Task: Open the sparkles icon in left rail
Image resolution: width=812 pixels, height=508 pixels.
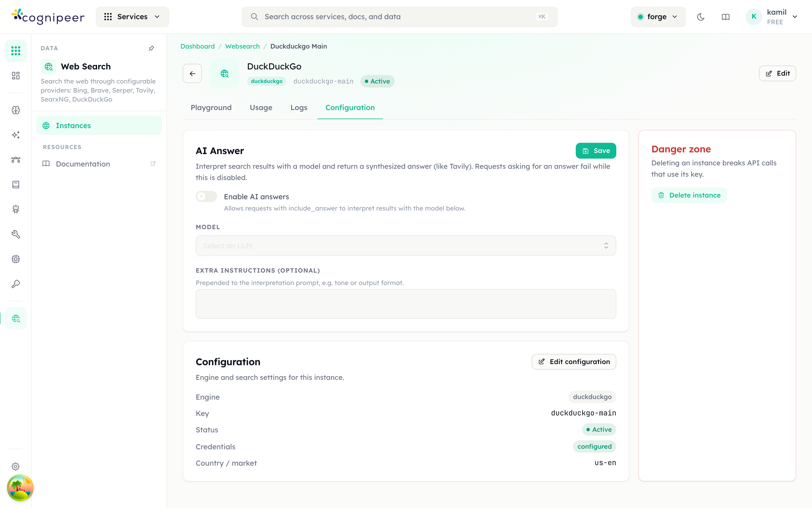Action: [x=16, y=135]
